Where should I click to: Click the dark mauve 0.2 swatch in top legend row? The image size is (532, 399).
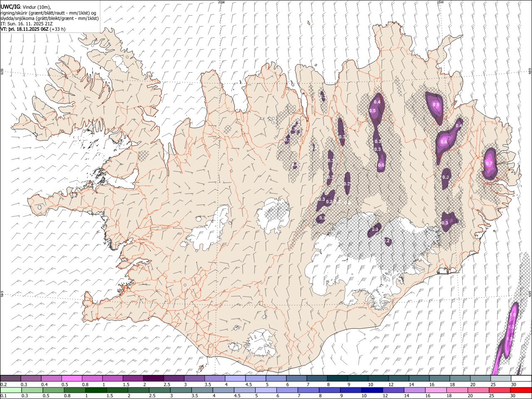point(10,379)
